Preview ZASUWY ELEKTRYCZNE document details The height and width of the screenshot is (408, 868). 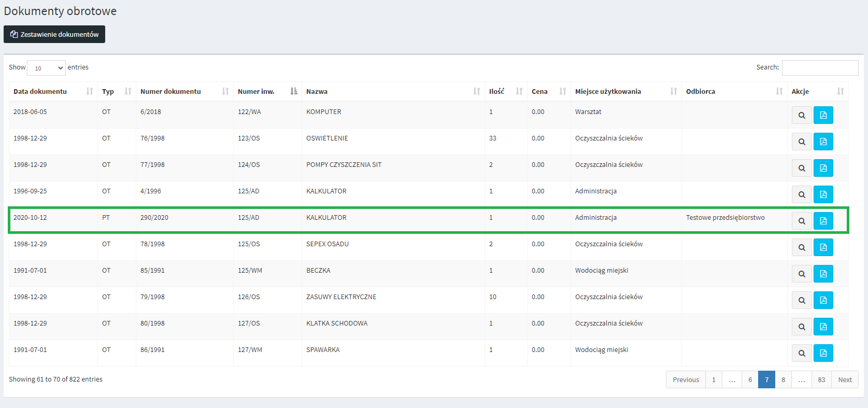(x=801, y=300)
